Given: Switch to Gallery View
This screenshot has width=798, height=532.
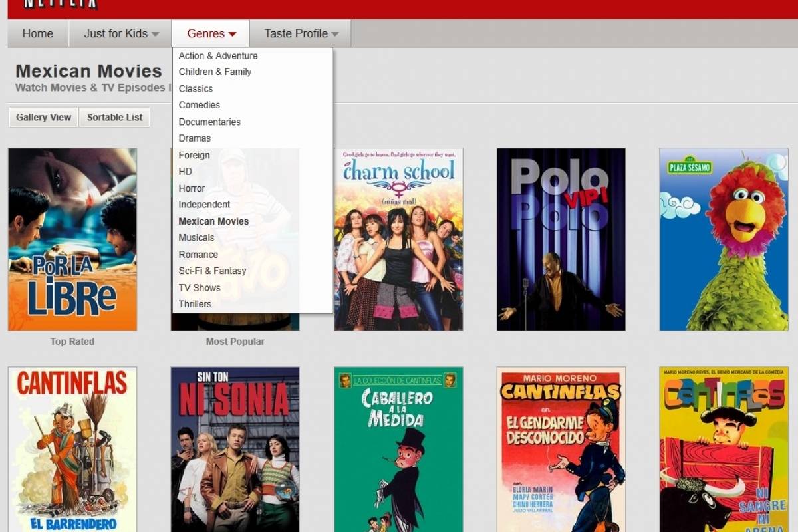Looking at the screenshot, I should click(x=44, y=117).
